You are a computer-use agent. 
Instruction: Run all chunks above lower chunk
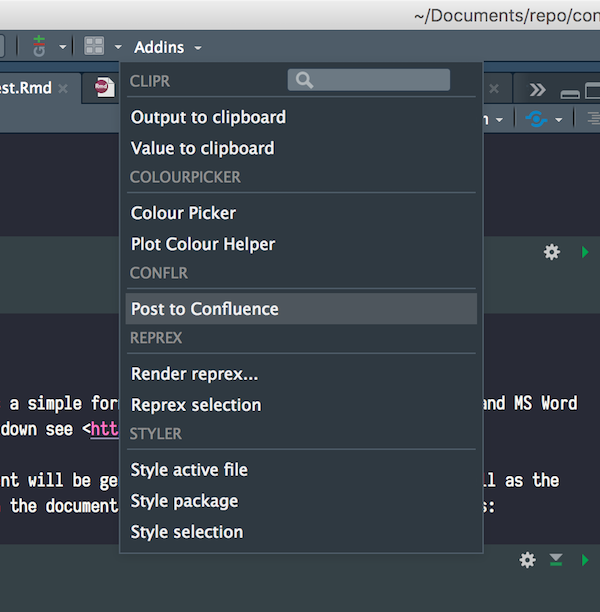click(556, 560)
